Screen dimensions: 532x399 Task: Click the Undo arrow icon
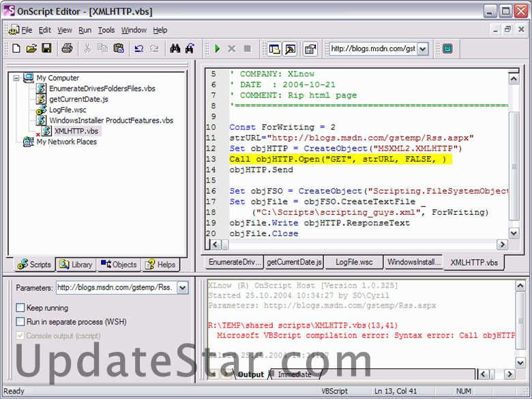coord(138,48)
